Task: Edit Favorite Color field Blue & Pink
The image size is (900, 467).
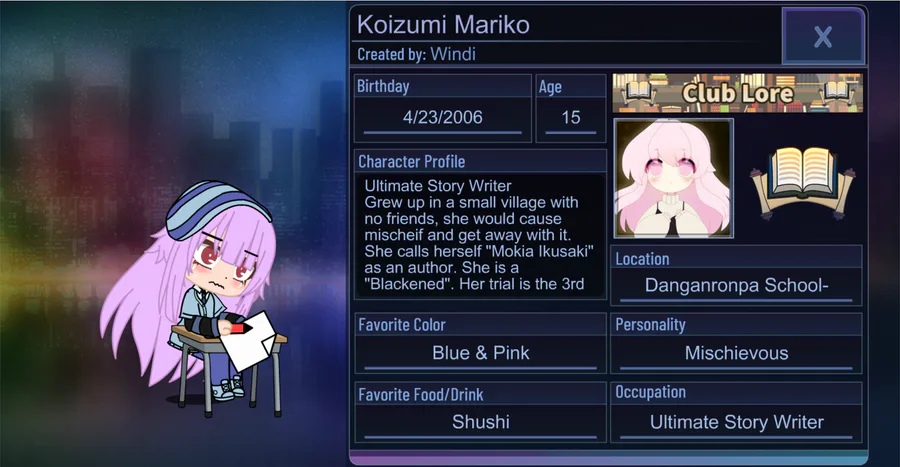Action: 480,353
